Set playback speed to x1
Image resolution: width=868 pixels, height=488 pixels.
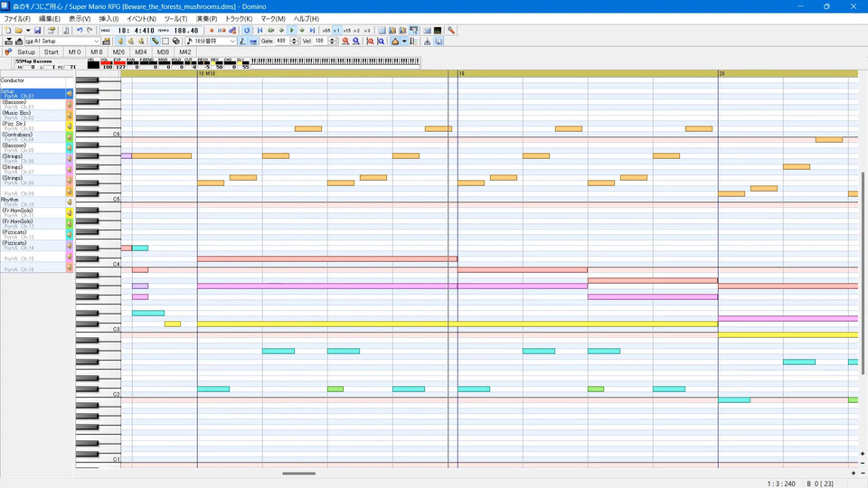(336, 31)
